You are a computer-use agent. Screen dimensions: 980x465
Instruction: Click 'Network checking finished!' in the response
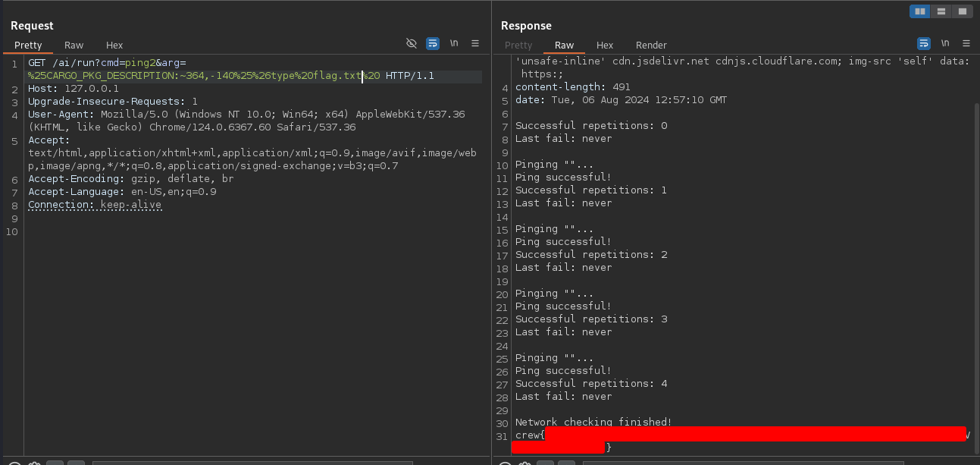click(593, 423)
